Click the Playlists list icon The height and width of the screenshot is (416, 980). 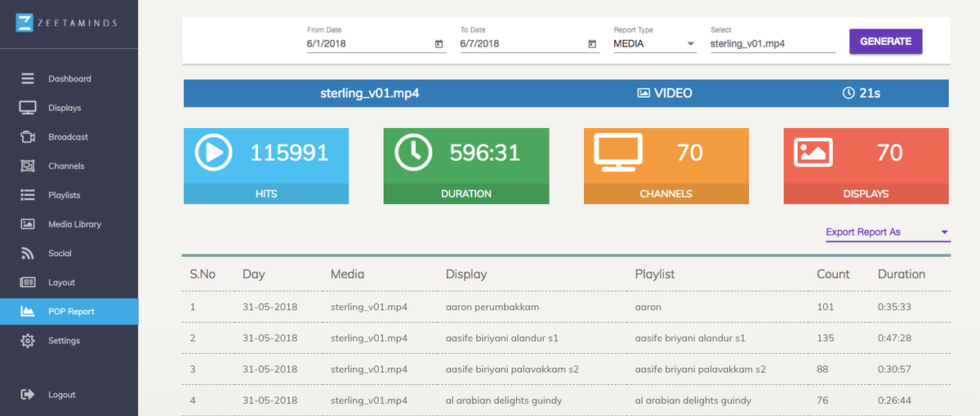28,195
